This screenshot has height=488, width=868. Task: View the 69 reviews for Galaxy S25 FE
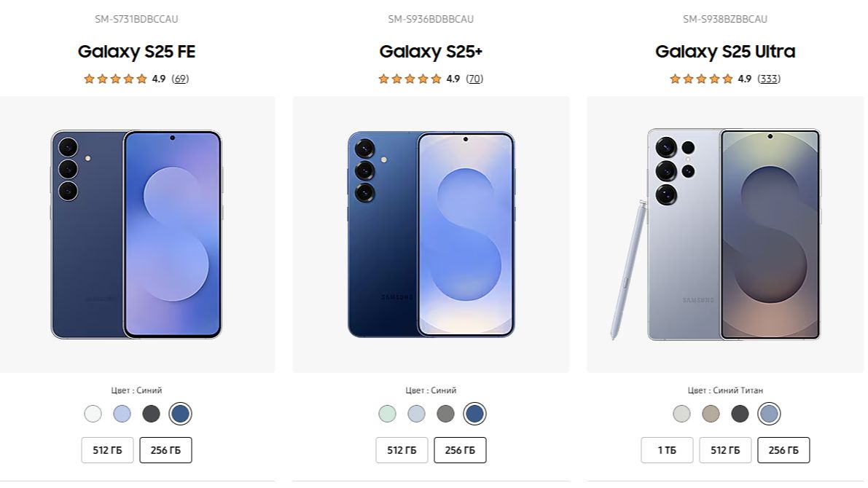(180, 79)
